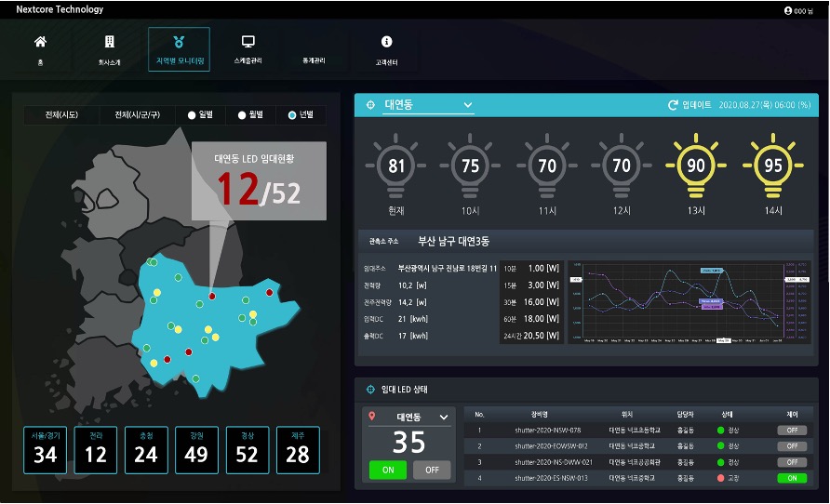The height and width of the screenshot is (504, 830).
Task: Click green status dot of shutter-2020-INSW-078
Action: pos(720,430)
